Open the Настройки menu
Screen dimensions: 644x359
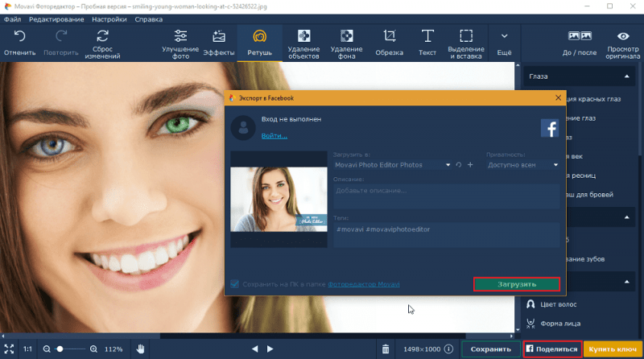[108, 18]
